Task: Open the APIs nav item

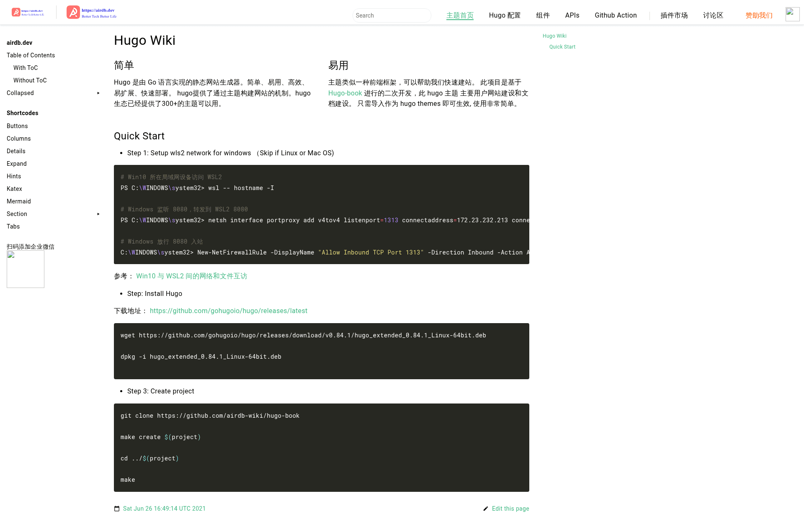Action: [572, 15]
